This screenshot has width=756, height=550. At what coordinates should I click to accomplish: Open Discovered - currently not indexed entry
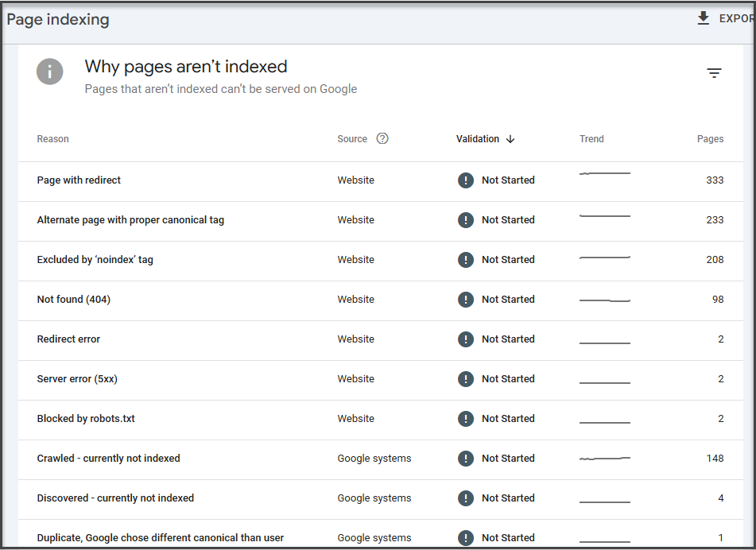pos(115,498)
